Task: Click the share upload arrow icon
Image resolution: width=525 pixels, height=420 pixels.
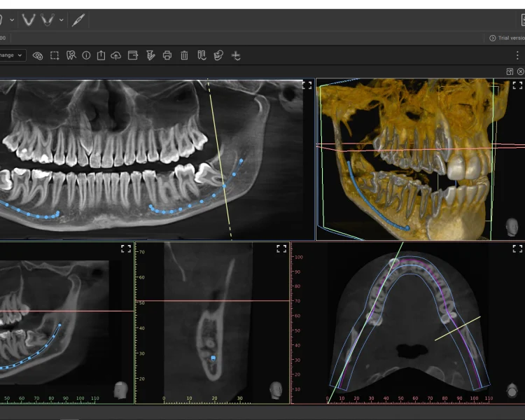Action: click(x=101, y=55)
